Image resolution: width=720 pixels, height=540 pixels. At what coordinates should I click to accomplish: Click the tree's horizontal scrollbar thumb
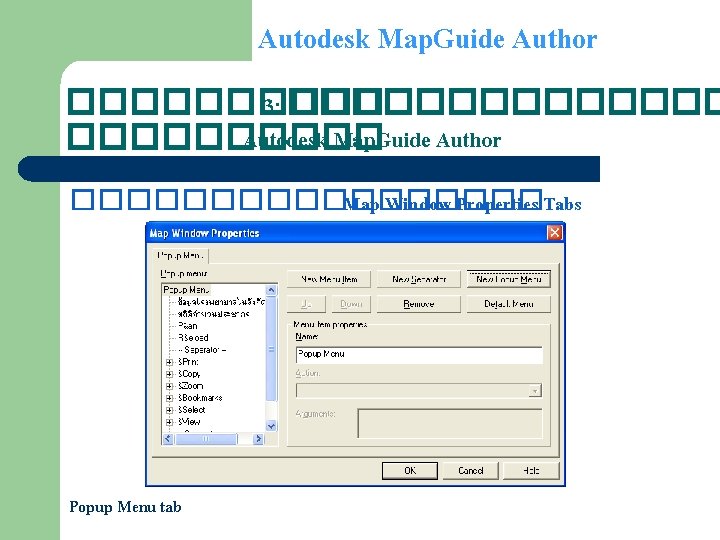pyautogui.click(x=206, y=439)
